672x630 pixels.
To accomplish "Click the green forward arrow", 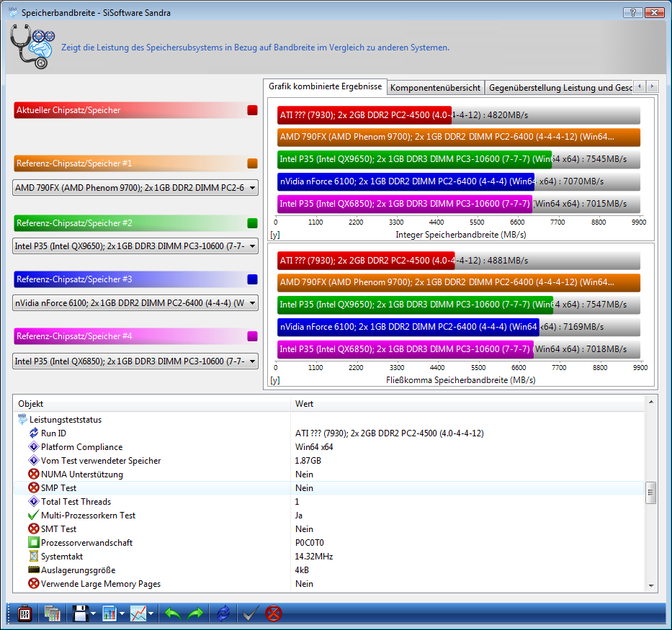I will [195, 613].
